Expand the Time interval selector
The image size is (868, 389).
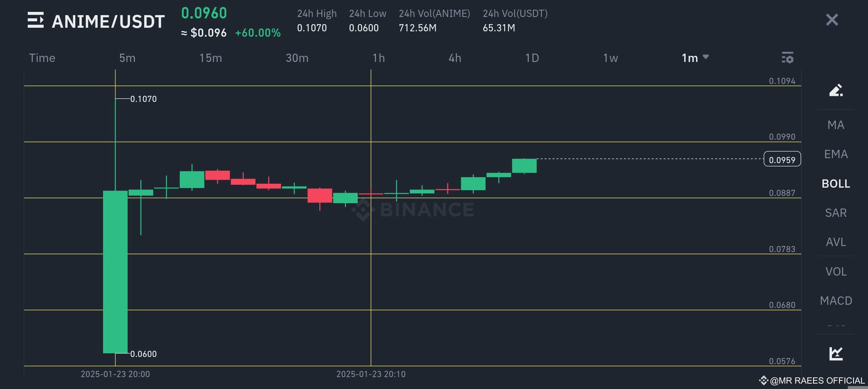[42, 58]
